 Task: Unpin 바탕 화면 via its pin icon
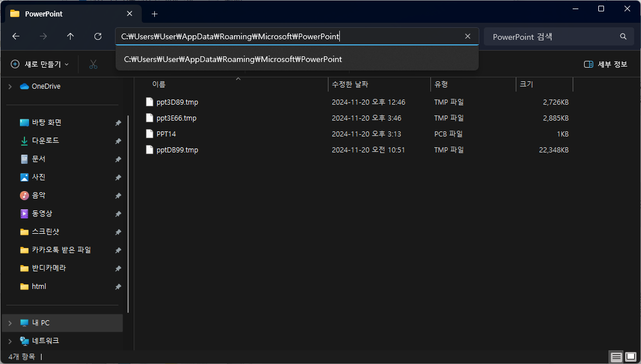118,123
